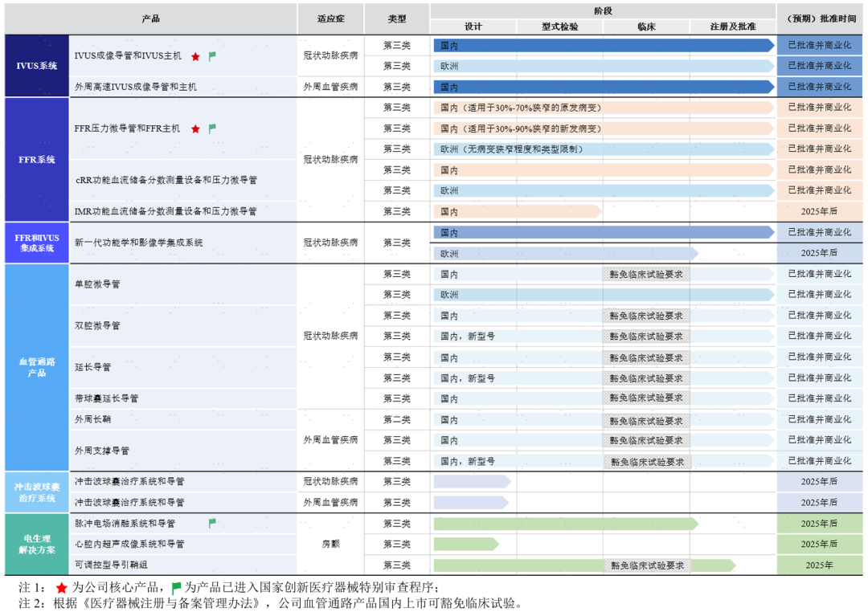Select the 产品 column header
This screenshot has height=612, width=868.
click(x=150, y=18)
